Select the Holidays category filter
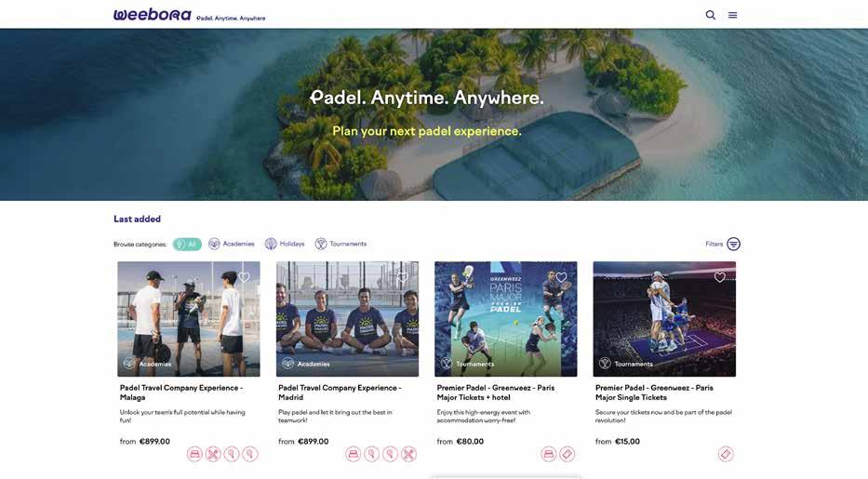 point(285,244)
